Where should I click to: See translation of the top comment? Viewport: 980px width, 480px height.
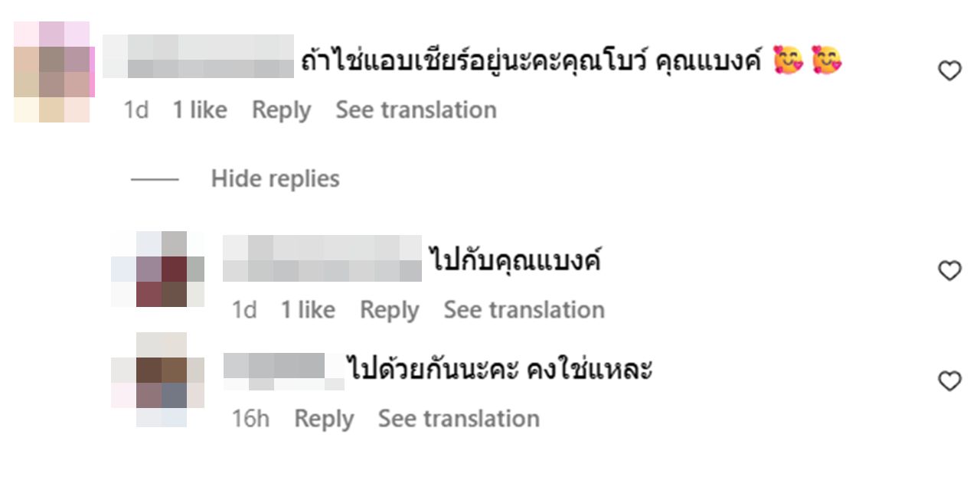click(x=416, y=110)
